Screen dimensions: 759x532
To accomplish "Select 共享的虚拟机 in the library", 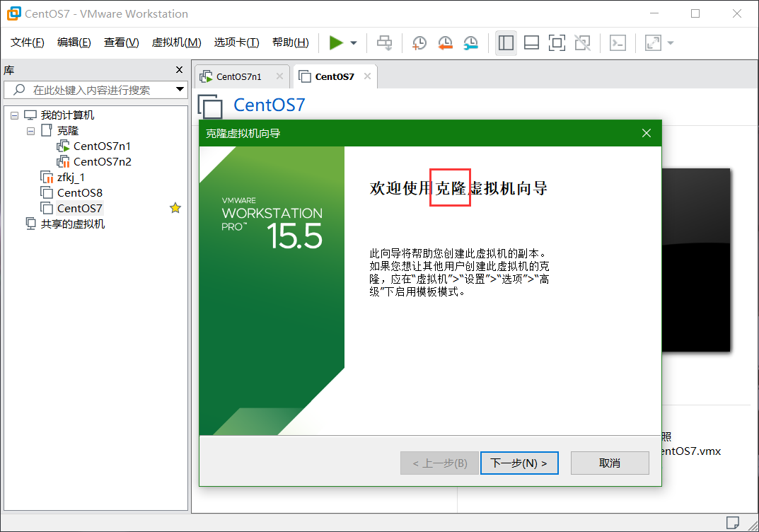I will pyautogui.click(x=73, y=224).
